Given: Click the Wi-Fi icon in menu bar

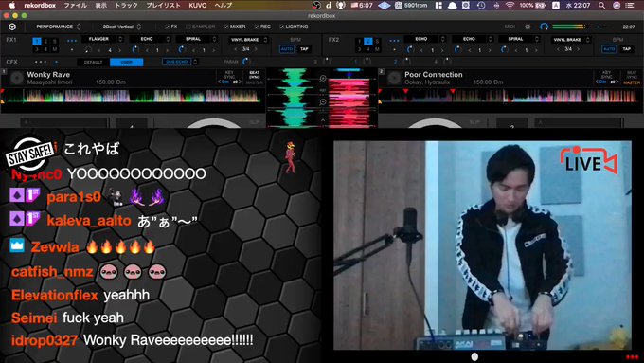Looking at the screenshot, I should [x=510, y=6].
